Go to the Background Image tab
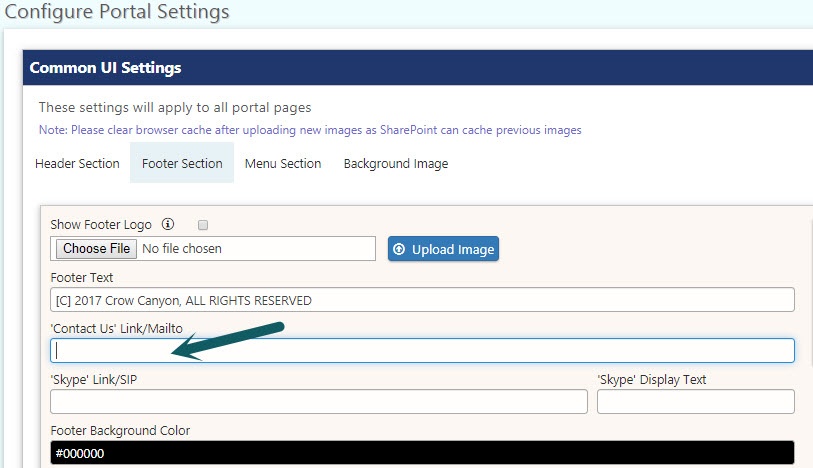The height and width of the screenshot is (468, 813). click(396, 163)
